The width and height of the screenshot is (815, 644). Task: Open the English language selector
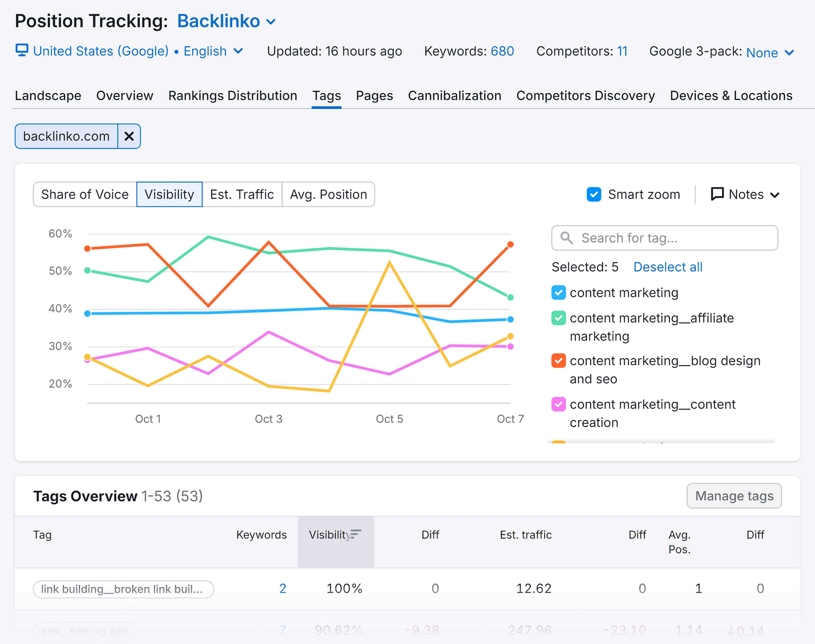[239, 51]
